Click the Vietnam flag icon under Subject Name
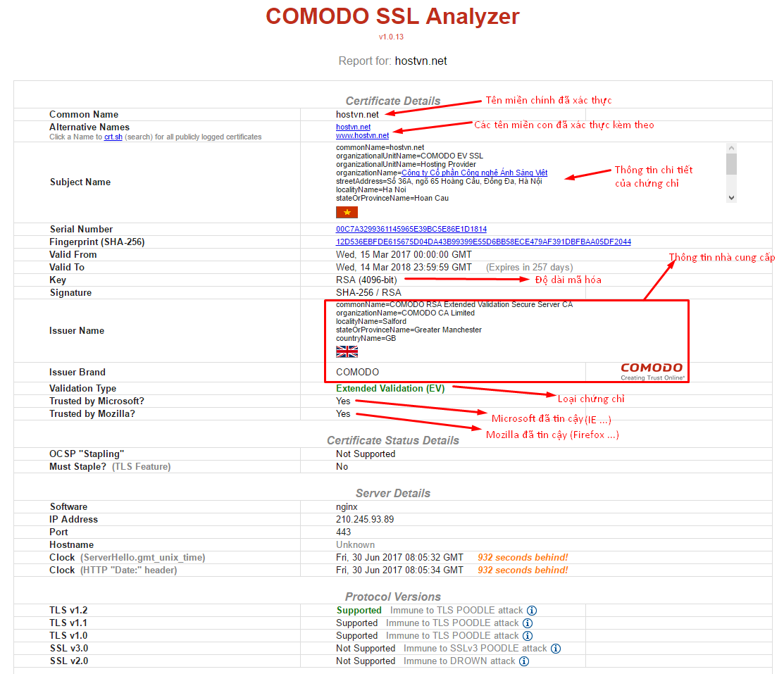Screen dimensions: 784x674 point(347,213)
